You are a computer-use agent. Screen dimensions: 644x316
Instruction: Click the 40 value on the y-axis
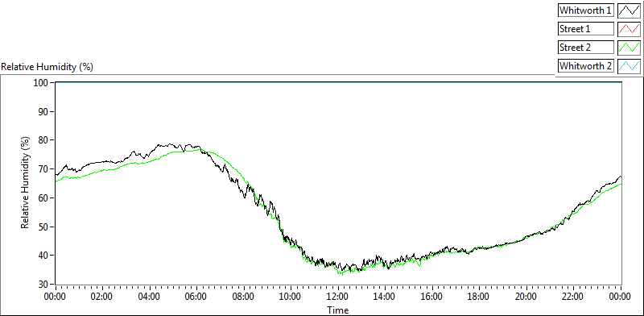tap(44, 256)
